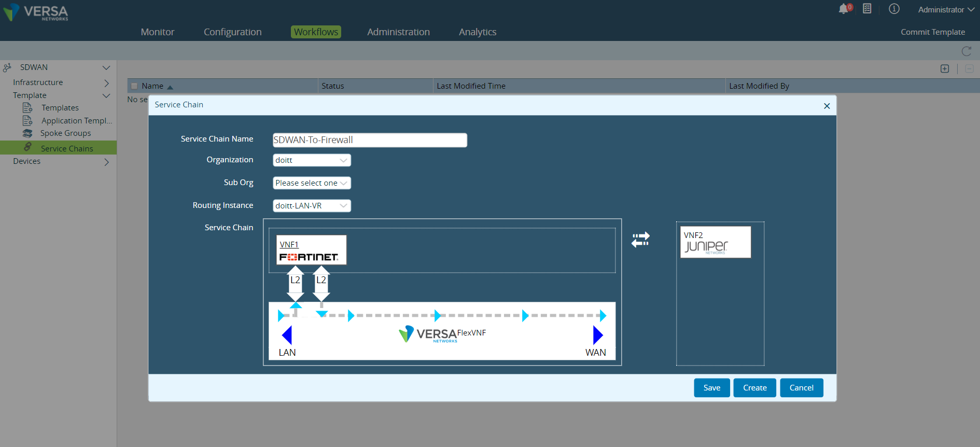This screenshot has width=980, height=447.
Task: Click the Service Chain Name input field
Action: (370, 140)
